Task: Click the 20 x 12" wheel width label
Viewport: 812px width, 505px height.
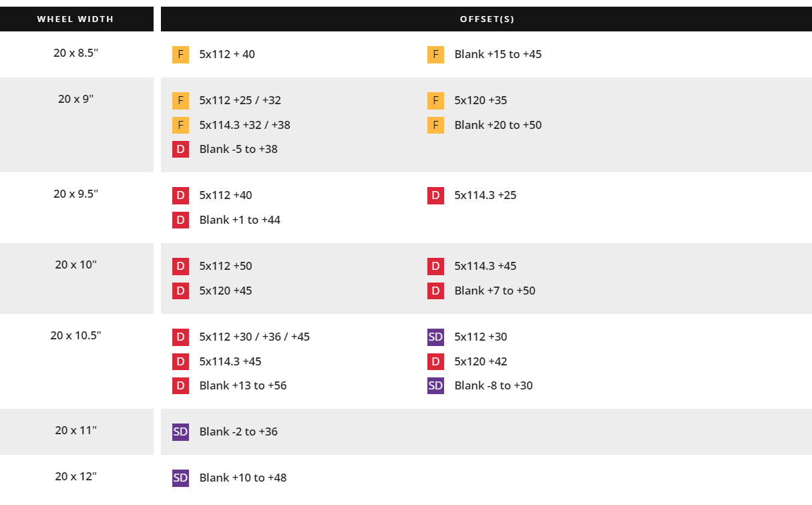Action: point(75,476)
